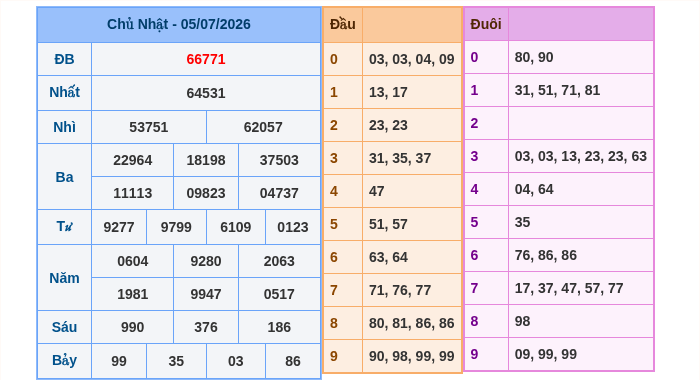This screenshot has height=380, width=700.
Task: Select Đầu 7 values 71, 76, 77
Action: click(400, 291)
